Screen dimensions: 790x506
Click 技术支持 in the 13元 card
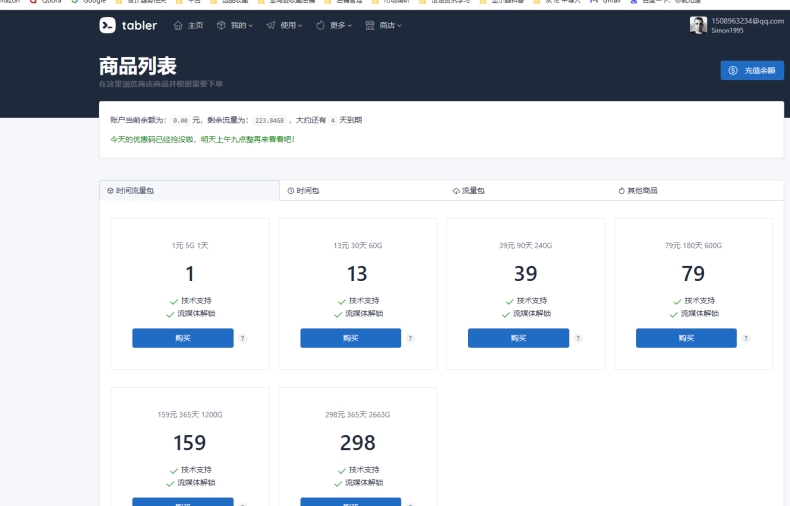click(x=364, y=300)
